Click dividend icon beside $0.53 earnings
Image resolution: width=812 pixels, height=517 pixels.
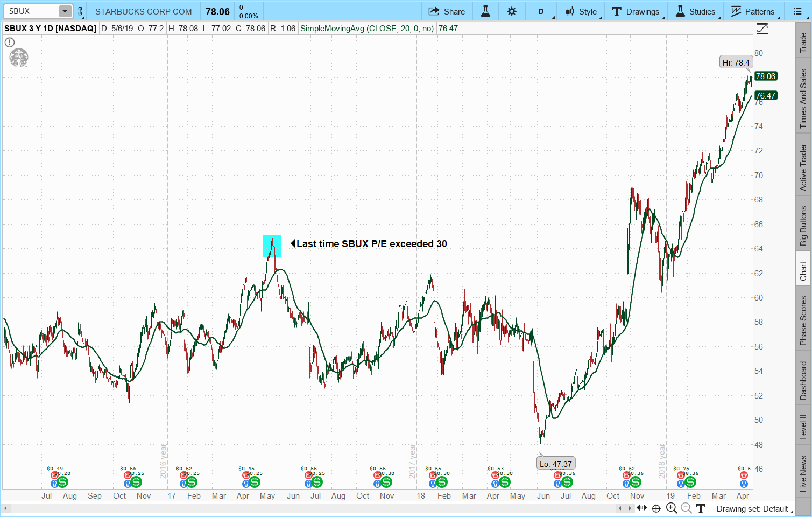click(504, 482)
